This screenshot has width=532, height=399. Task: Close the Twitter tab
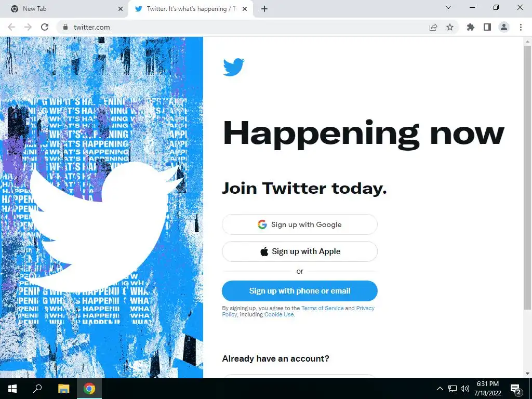point(245,9)
